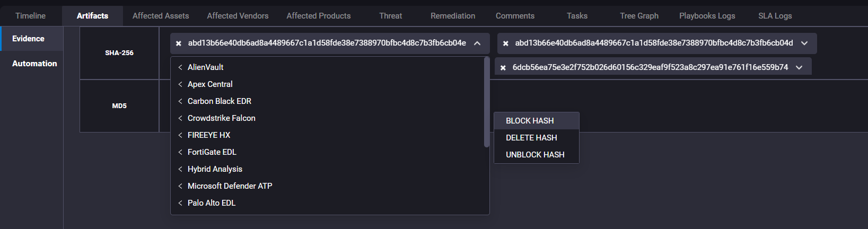Click the SHA-256 row label
This screenshot has width=868, height=229.
click(119, 53)
